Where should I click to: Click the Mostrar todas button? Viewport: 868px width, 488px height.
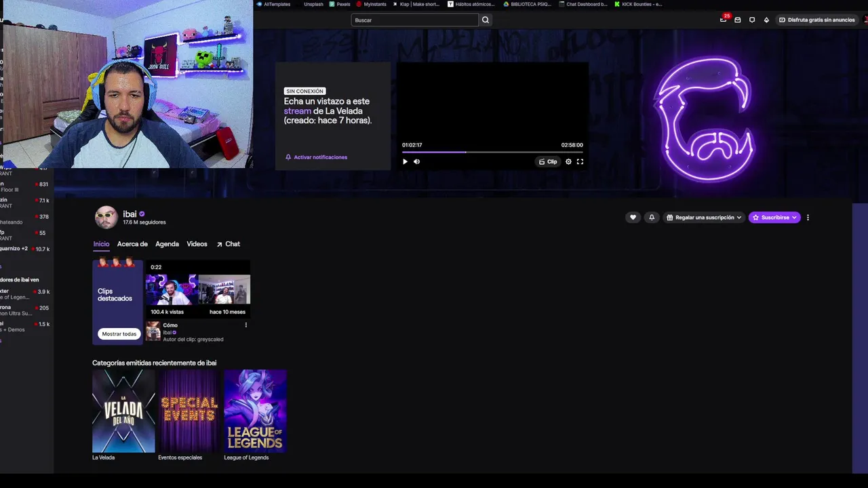coord(119,333)
